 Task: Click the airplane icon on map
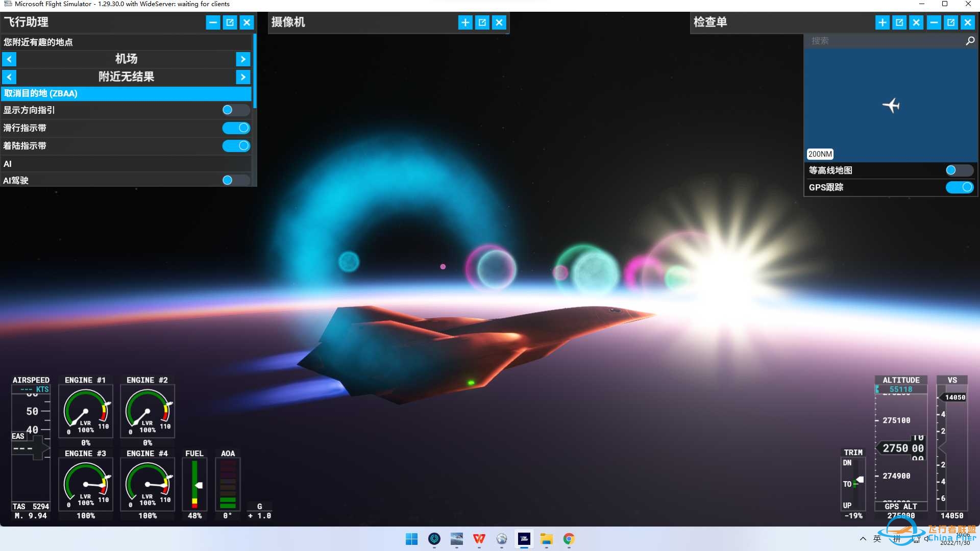point(891,106)
